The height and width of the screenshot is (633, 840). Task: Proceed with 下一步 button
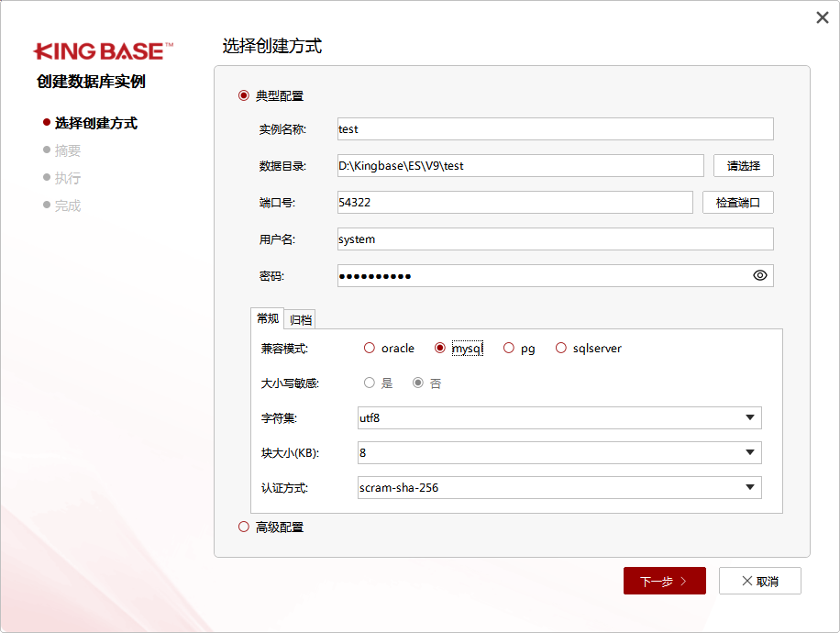[664, 581]
